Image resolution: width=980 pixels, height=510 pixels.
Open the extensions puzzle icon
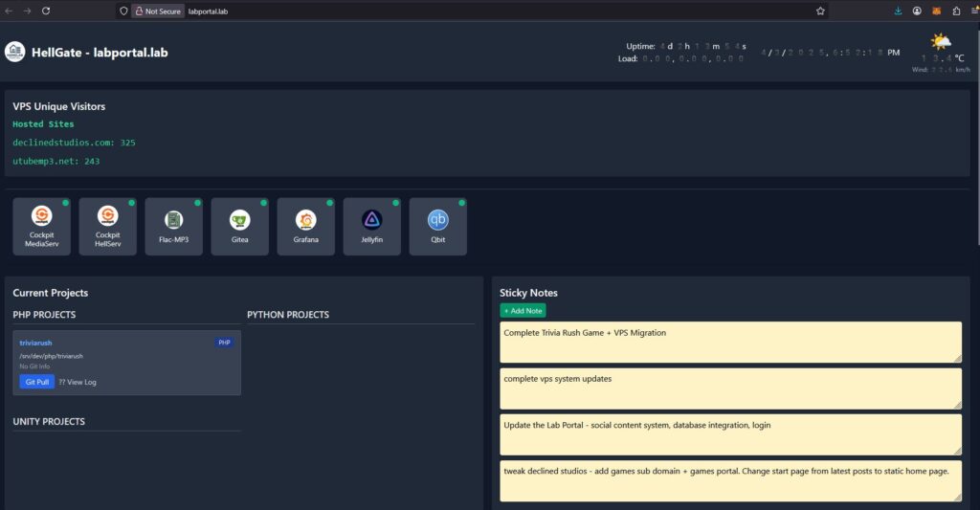tap(956, 11)
